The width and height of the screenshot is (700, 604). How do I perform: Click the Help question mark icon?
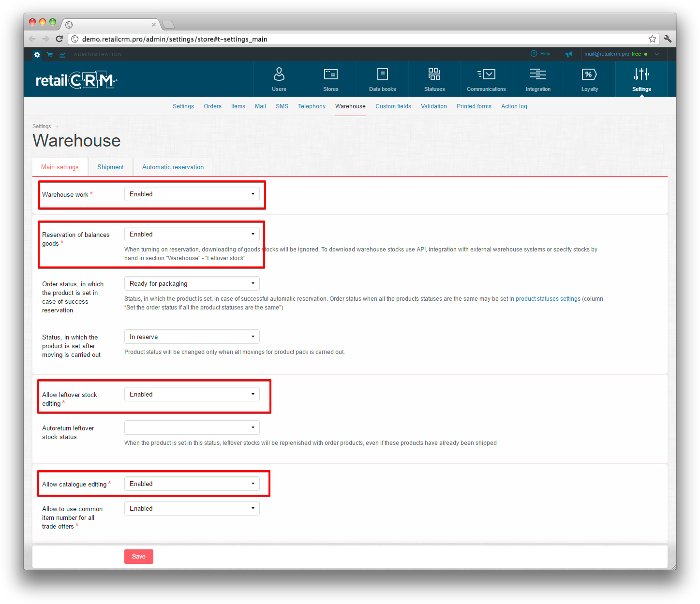(x=534, y=54)
